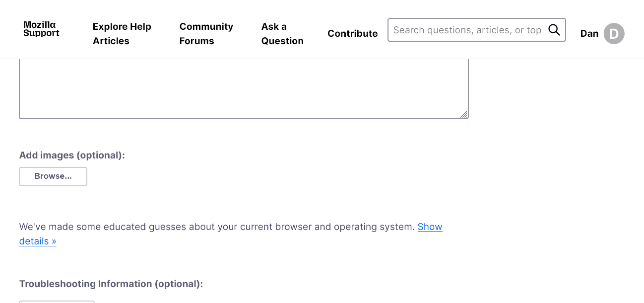Screen dimensions: 644x303
Task: Click the Dan username text
Action: click(589, 34)
